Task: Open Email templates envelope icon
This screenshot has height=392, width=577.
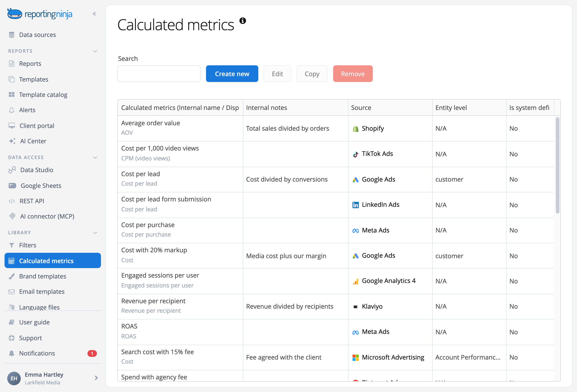Action: (11, 292)
